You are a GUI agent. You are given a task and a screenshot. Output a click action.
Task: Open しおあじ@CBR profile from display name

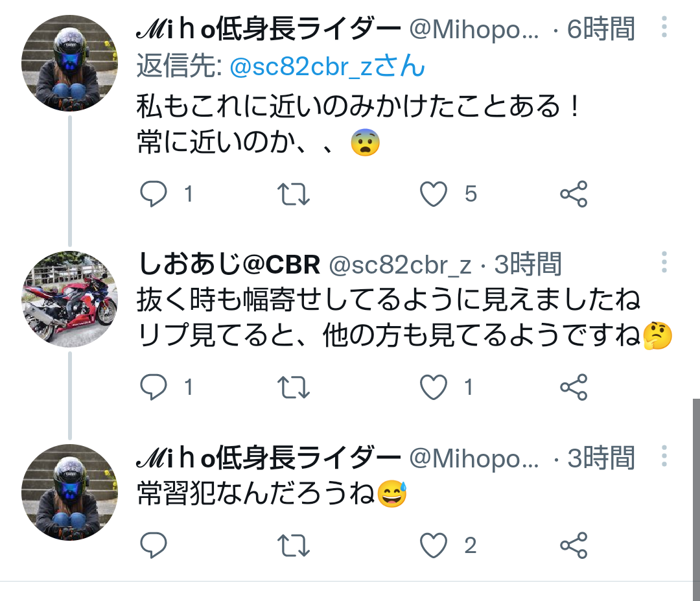[x=229, y=264]
